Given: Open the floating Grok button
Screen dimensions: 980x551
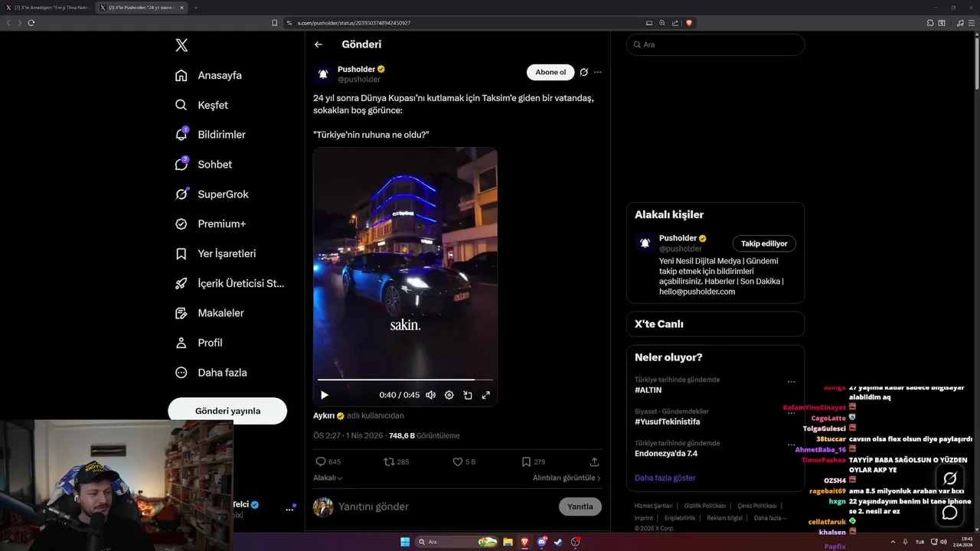Looking at the screenshot, I should pyautogui.click(x=949, y=479).
